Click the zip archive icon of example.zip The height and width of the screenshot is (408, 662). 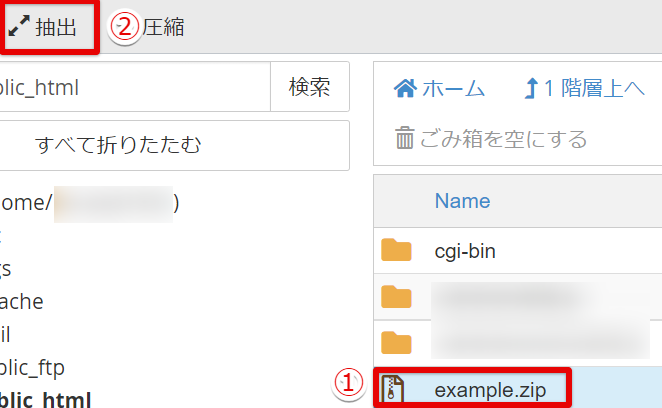(x=393, y=389)
